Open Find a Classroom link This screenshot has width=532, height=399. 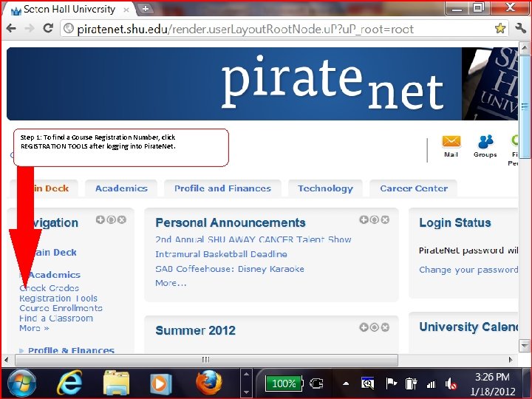[x=56, y=318]
